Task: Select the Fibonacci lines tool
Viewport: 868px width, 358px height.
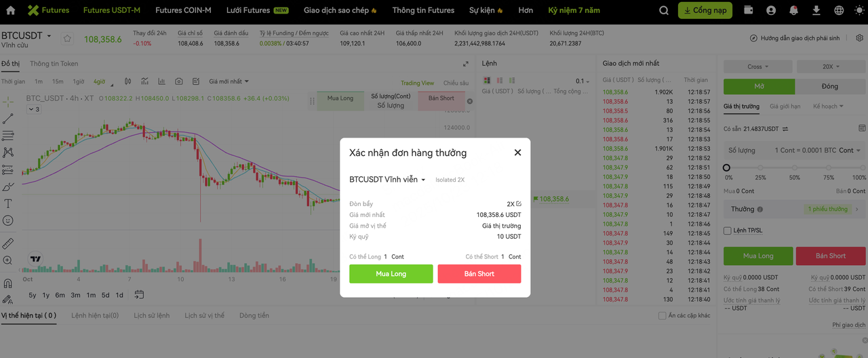Action: click(8, 136)
